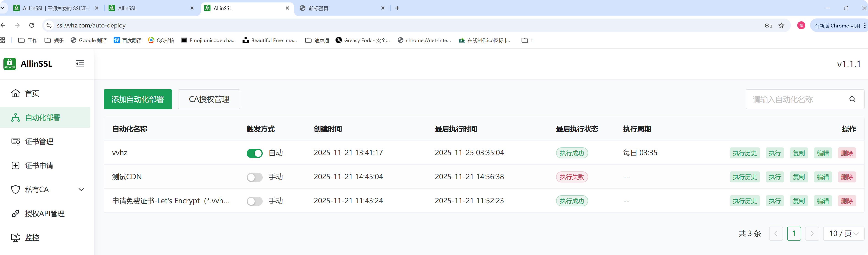
Task: Click the 添加自动化部署 button
Action: point(137,99)
